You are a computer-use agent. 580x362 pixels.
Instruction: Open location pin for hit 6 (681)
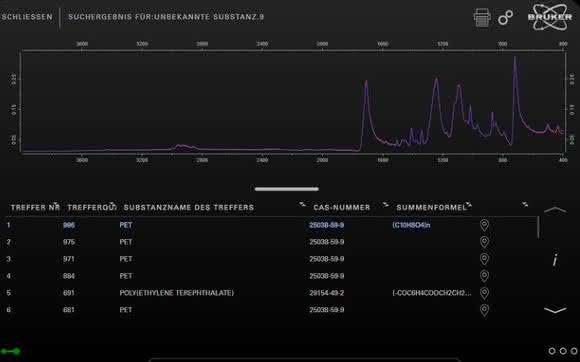click(484, 310)
